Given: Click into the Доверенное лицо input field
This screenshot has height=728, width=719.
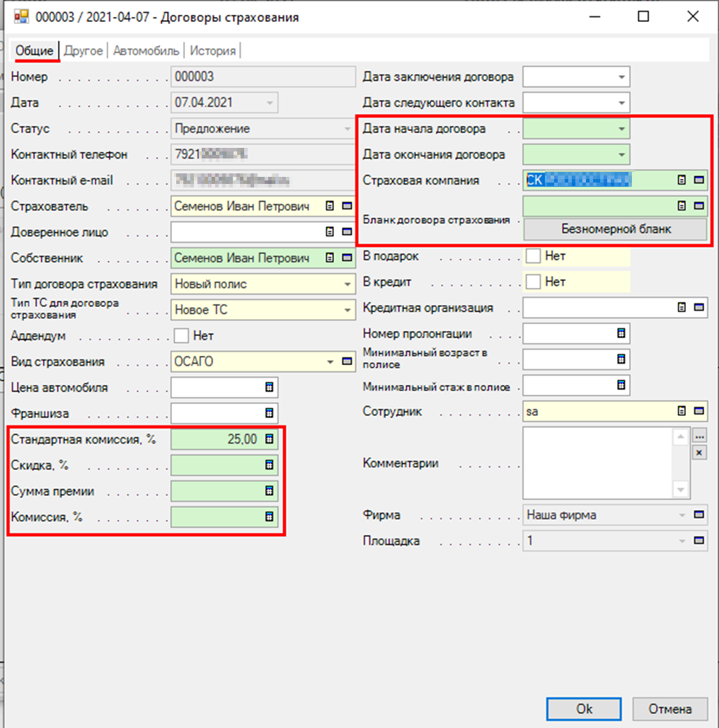Looking at the screenshot, I should pyautogui.click(x=244, y=232).
